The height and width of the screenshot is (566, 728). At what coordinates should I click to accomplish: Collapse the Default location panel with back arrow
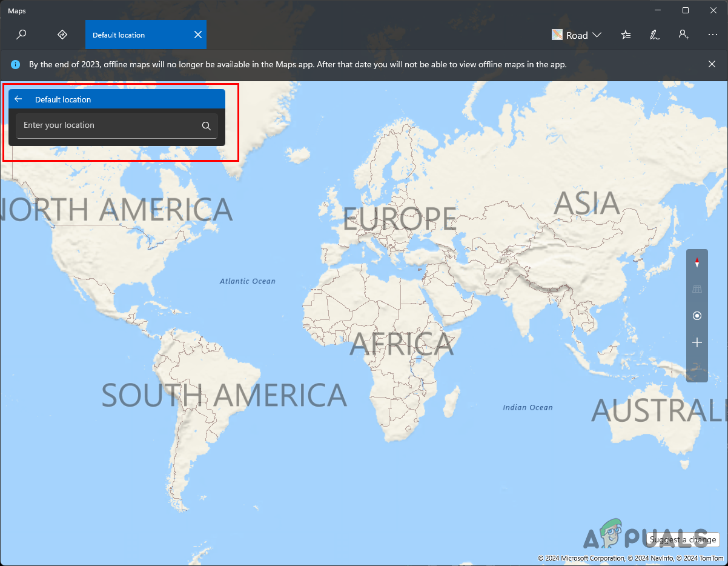pyautogui.click(x=18, y=99)
